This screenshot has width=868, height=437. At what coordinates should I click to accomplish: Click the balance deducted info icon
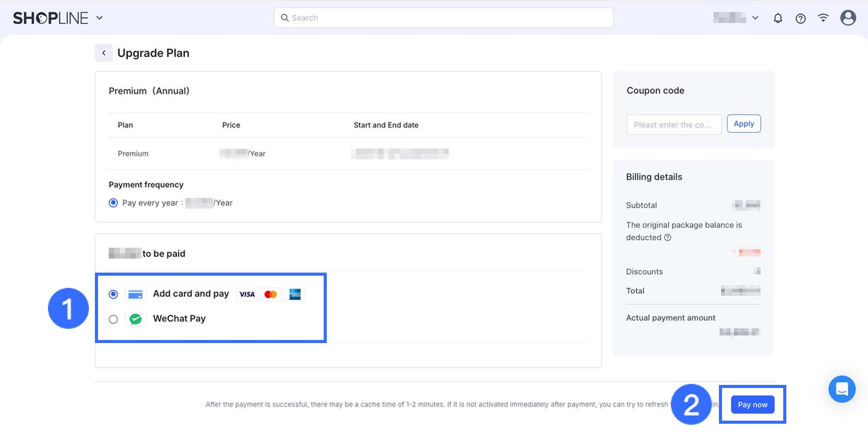667,237
